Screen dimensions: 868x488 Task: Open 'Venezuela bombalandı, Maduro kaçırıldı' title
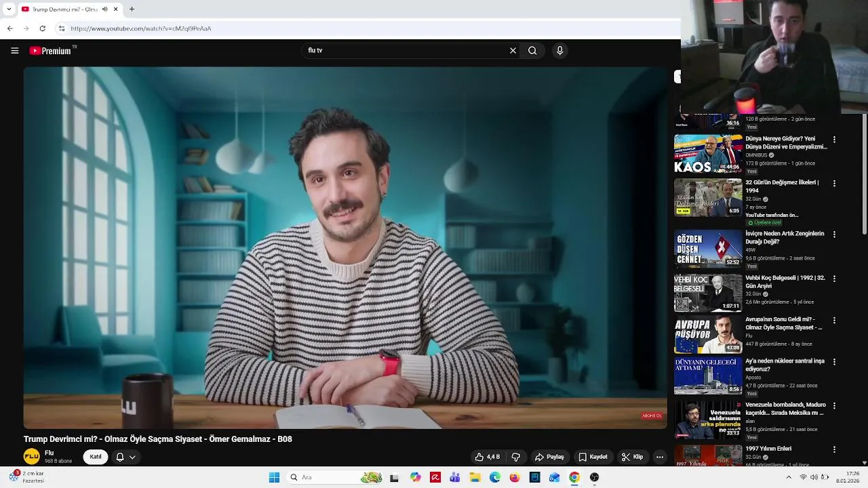click(x=785, y=409)
